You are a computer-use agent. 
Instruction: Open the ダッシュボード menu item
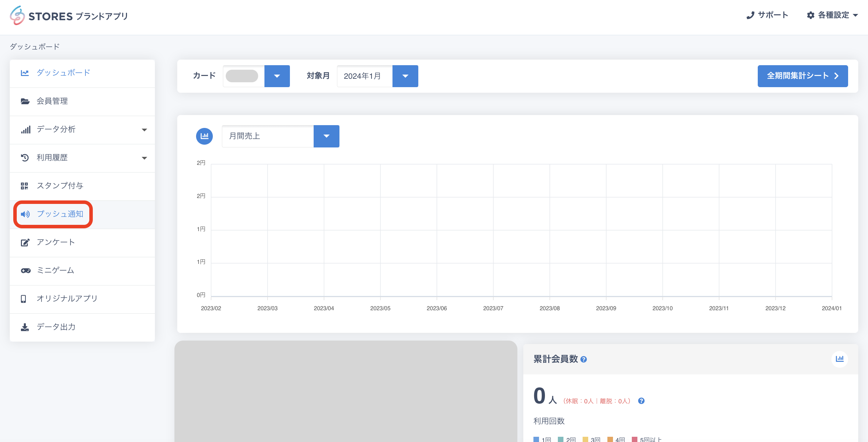click(82, 73)
